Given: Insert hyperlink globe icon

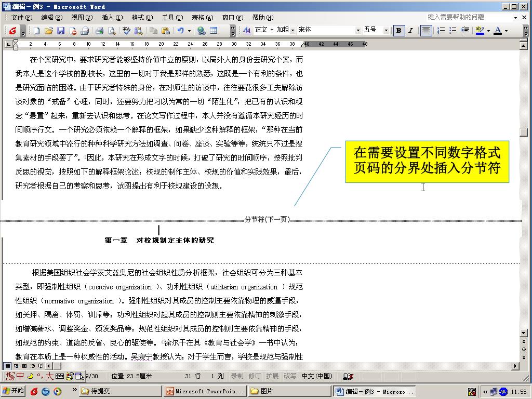Looking at the screenshot, I should coord(201,31).
